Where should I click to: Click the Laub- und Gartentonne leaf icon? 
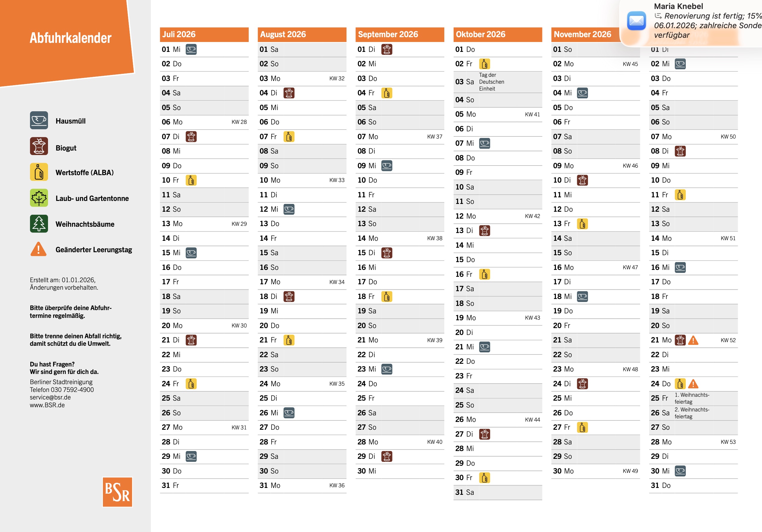click(39, 198)
